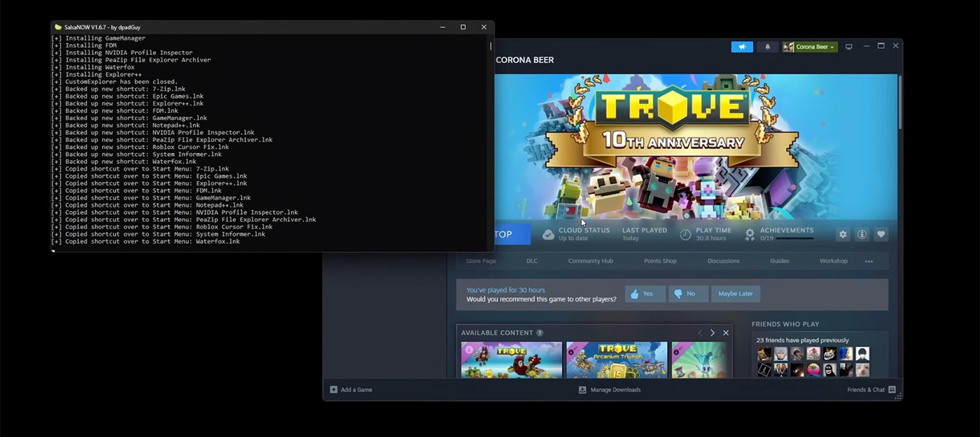The width and height of the screenshot is (980, 437).
Task: Click '23 friends have played previously' text
Action: (802, 340)
